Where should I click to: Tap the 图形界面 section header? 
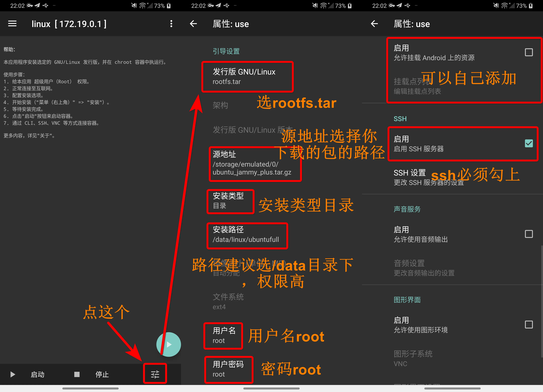407,300
